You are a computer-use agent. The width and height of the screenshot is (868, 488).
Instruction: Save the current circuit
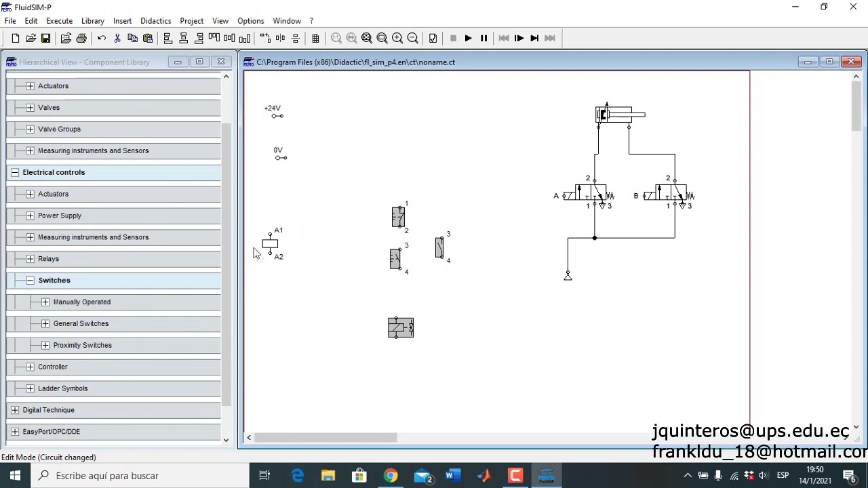click(45, 39)
